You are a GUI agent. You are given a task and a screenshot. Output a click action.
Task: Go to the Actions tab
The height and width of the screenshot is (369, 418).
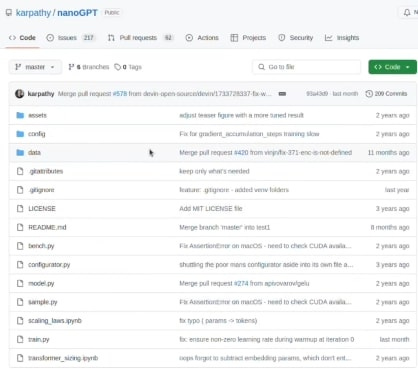[202, 38]
